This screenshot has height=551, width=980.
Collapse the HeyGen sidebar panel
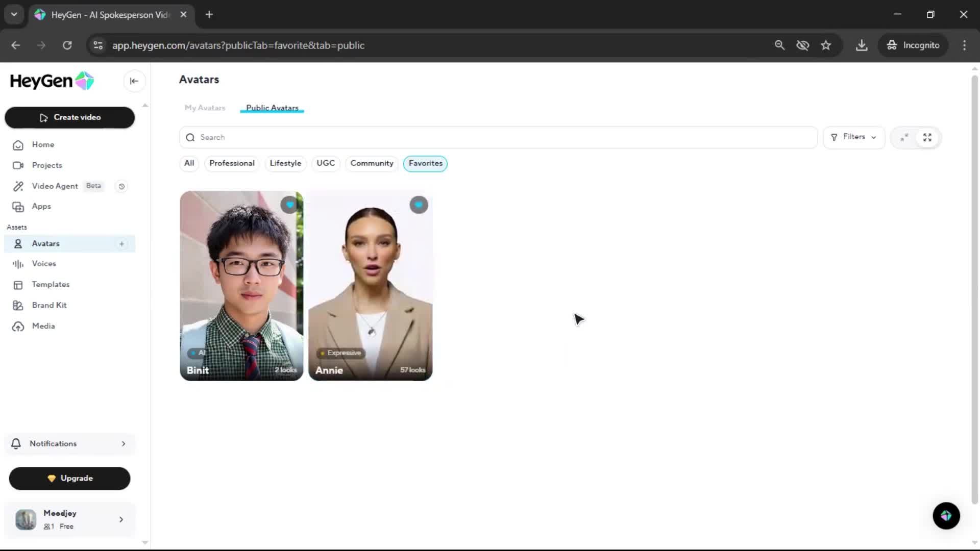pyautogui.click(x=134, y=81)
